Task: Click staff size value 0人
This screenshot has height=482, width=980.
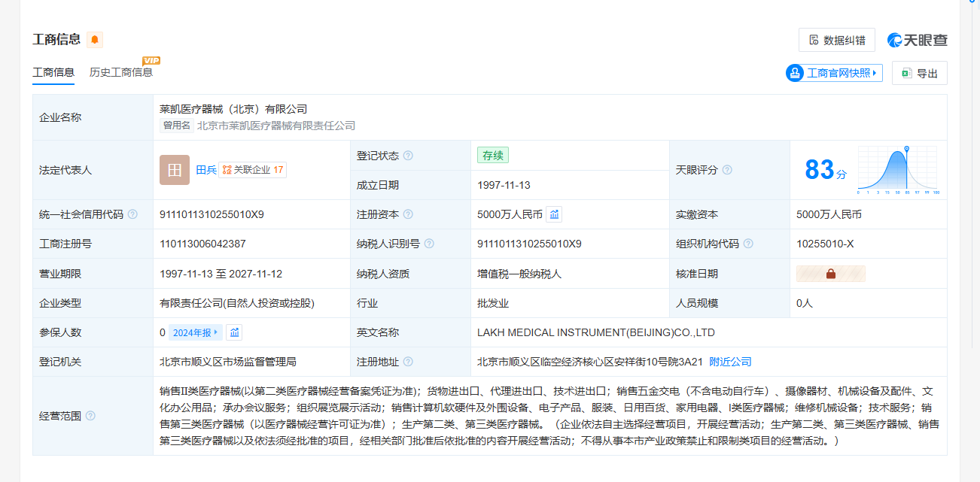Action: 805,303
